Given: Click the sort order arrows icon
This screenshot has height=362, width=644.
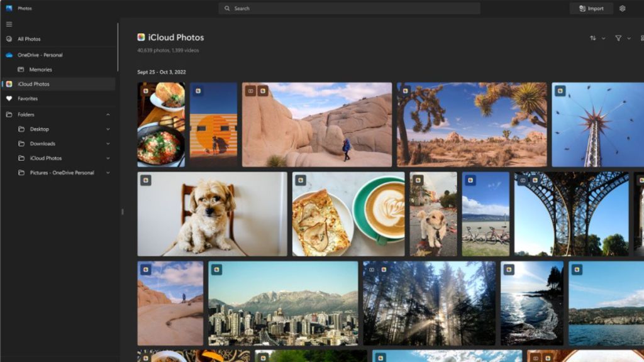Looking at the screenshot, I should (x=592, y=38).
